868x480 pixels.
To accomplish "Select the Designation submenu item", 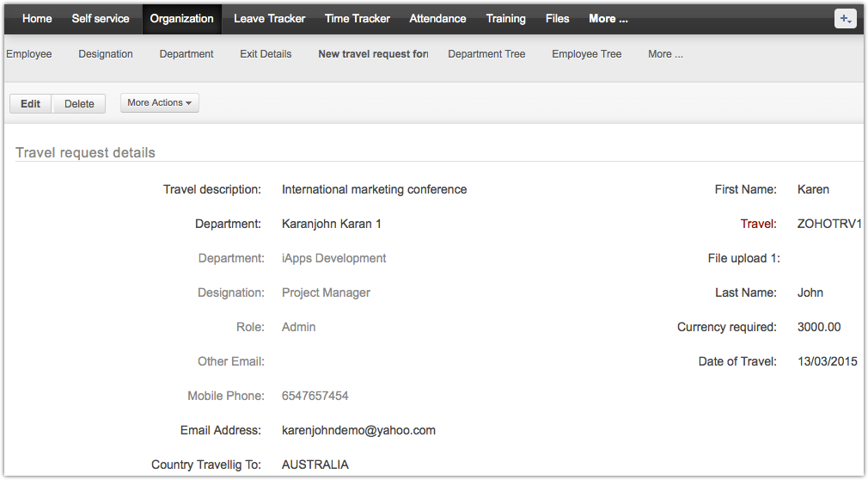I will [106, 54].
